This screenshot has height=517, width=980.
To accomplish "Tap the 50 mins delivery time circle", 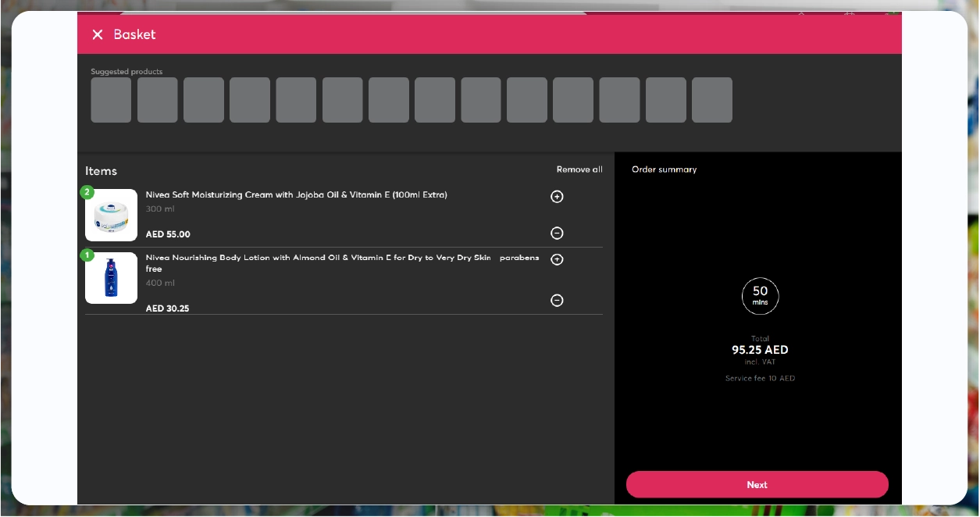I will (760, 296).
